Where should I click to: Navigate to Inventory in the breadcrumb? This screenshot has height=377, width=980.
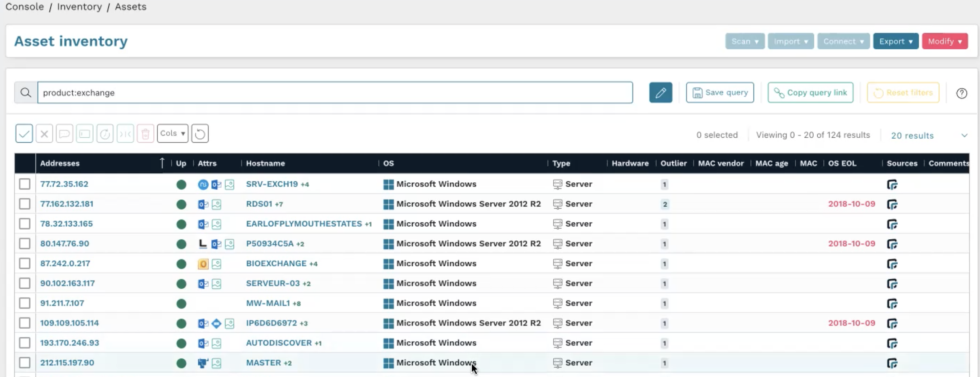[79, 6]
